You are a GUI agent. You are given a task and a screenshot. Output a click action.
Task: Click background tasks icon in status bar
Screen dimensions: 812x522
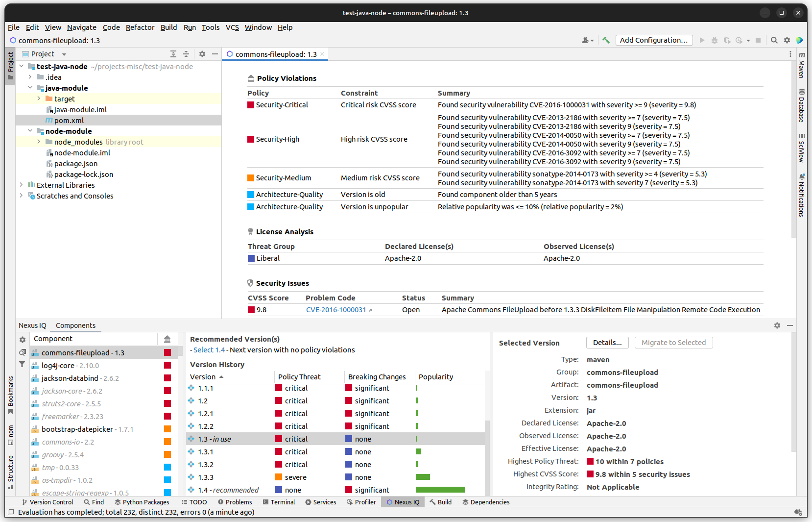pyautogui.click(x=797, y=512)
